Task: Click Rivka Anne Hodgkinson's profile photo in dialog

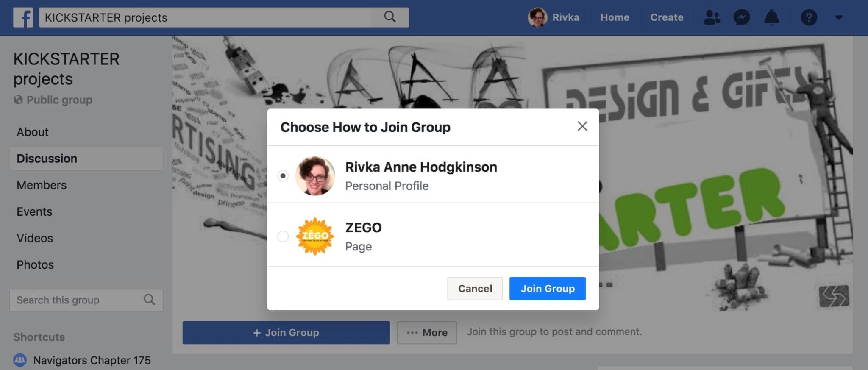Action: pos(315,175)
